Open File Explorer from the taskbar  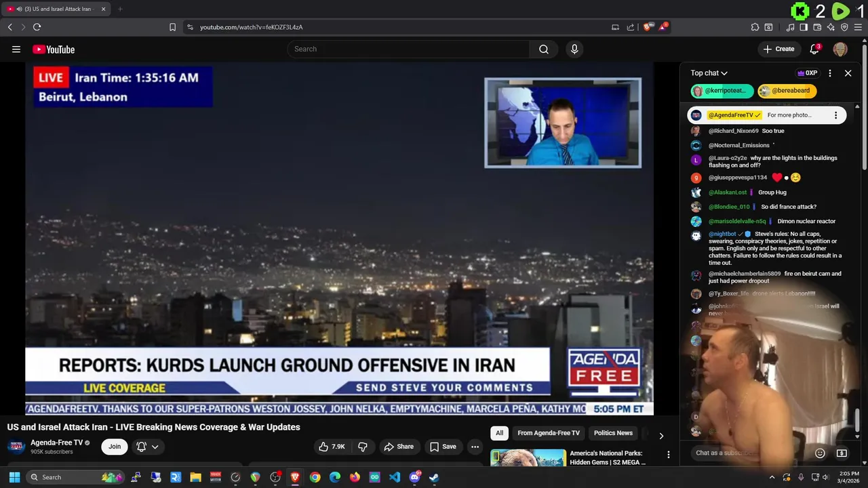(x=195, y=477)
